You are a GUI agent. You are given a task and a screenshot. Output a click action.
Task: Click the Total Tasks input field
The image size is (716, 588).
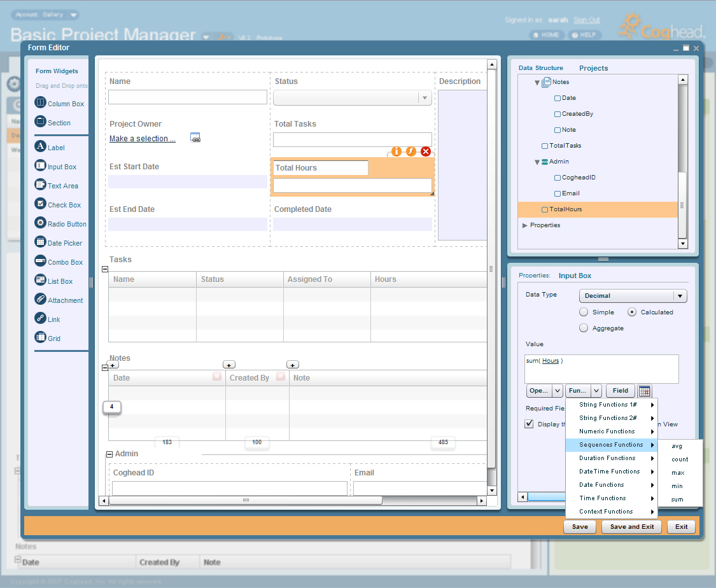(x=352, y=139)
